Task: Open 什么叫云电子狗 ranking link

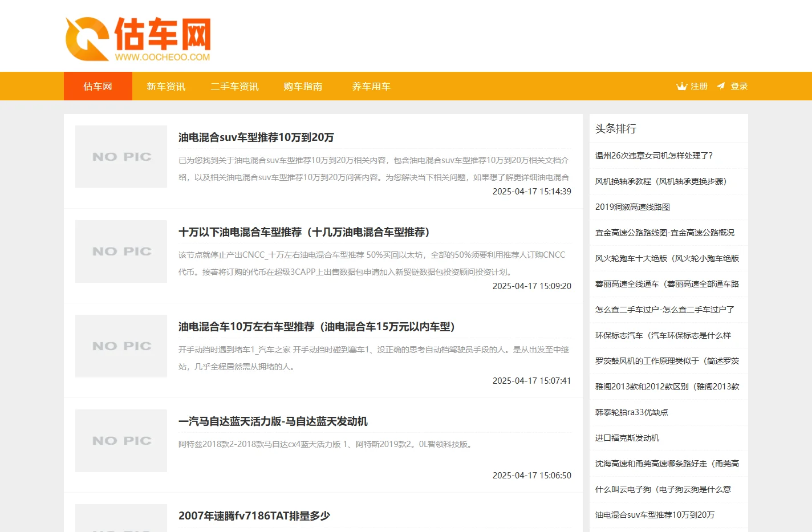Action: pos(663,489)
